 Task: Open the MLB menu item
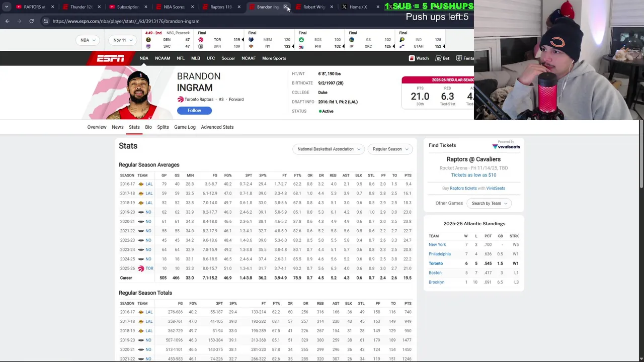coord(196,58)
